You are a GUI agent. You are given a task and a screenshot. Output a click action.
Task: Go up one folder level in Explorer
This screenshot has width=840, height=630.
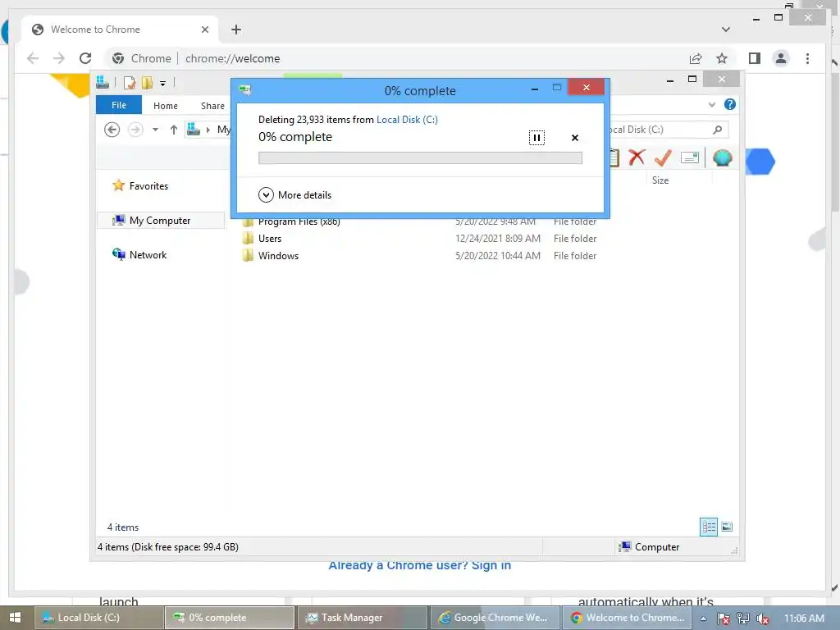pos(174,130)
